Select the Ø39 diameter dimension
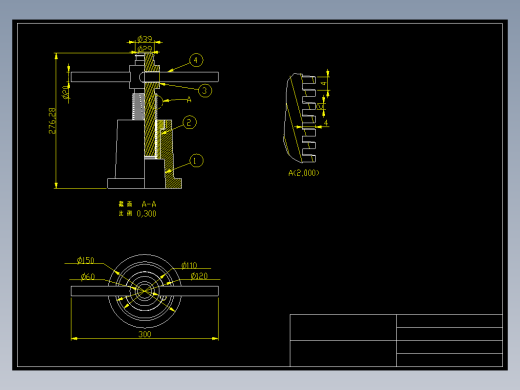This screenshot has height=390, width=520. [x=145, y=39]
